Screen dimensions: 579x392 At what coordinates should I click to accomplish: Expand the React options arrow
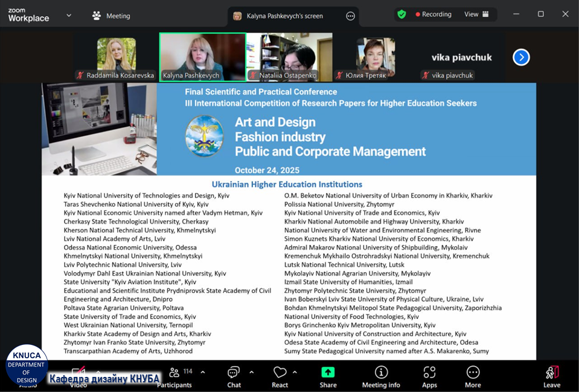(295, 372)
